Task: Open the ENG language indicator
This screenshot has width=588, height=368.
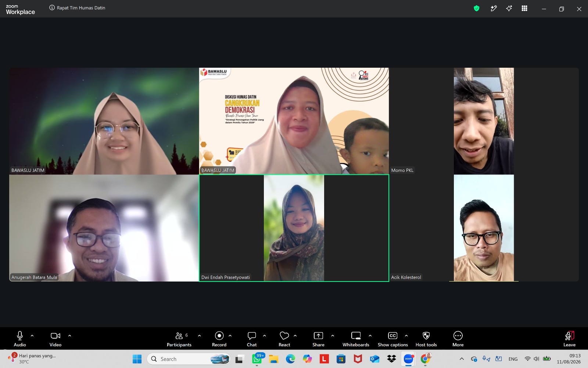Action: [513, 359]
